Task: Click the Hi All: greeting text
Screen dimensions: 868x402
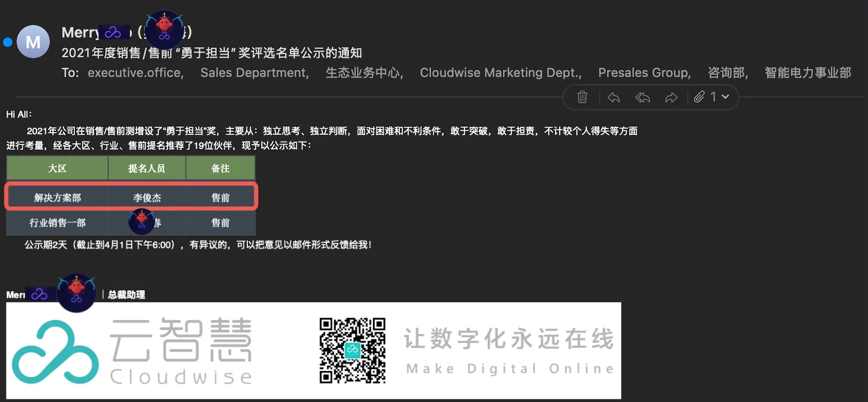Action: pyautogui.click(x=19, y=114)
